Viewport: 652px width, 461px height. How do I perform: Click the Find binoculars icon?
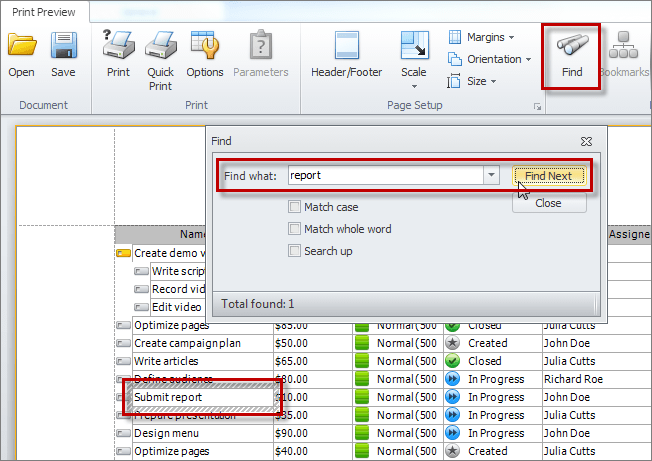click(572, 47)
